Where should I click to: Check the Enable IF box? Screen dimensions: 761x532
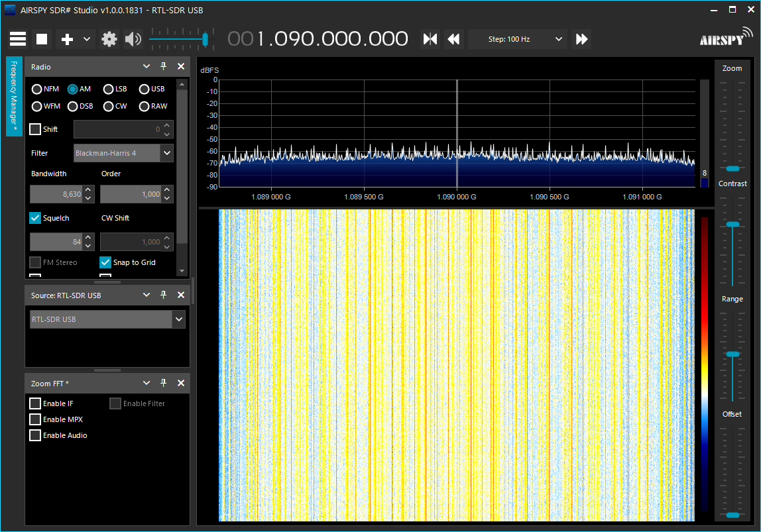(x=35, y=403)
